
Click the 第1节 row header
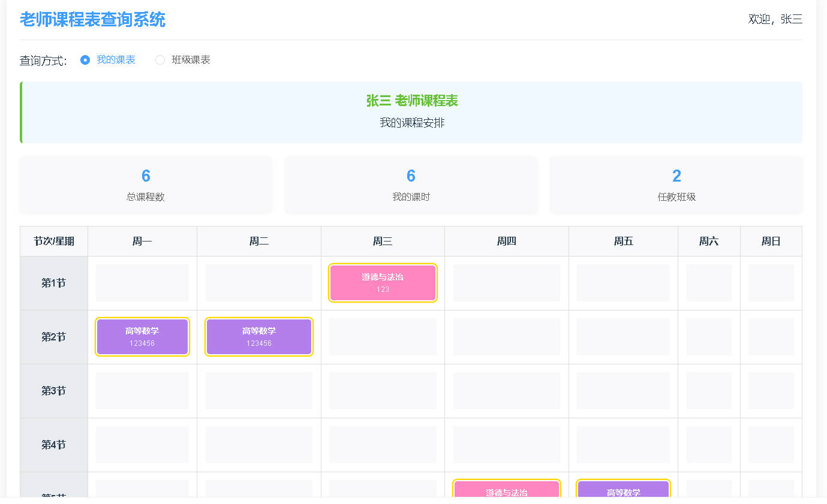54,283
